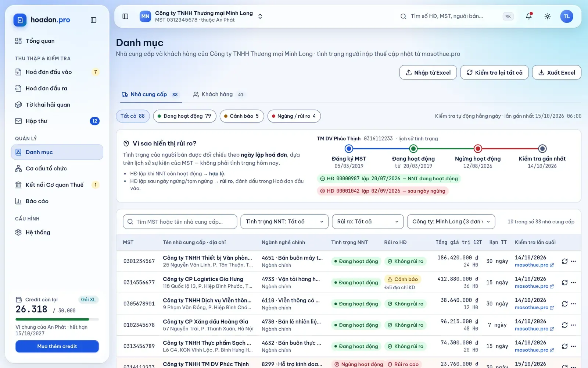Switch theme with sun icon
The image size is (588, 368).
tap(548, 16)
